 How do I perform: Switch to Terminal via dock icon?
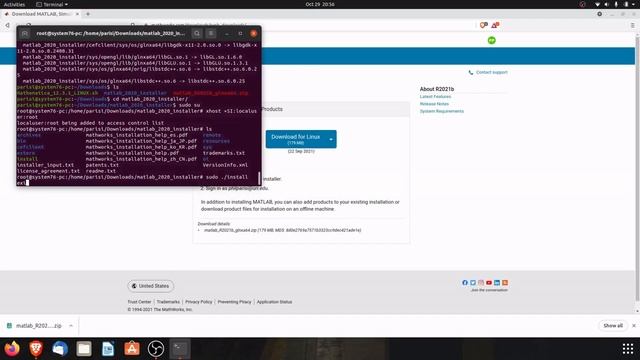180,349
